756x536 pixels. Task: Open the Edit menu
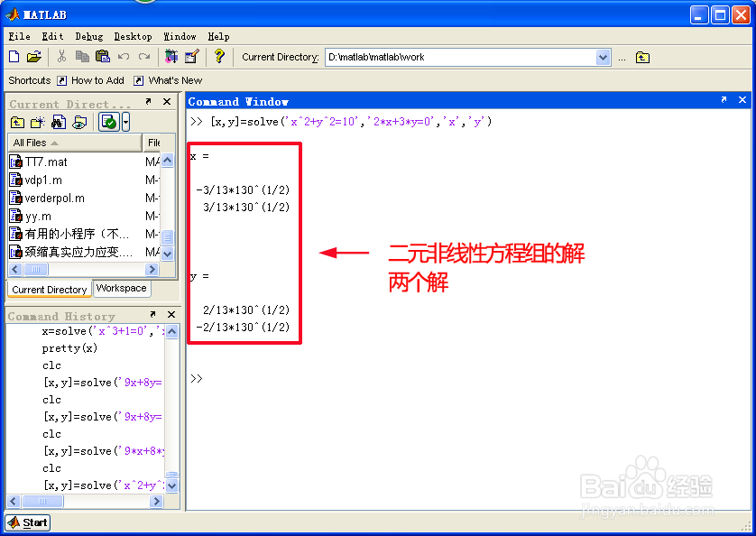tap(52, 37)
